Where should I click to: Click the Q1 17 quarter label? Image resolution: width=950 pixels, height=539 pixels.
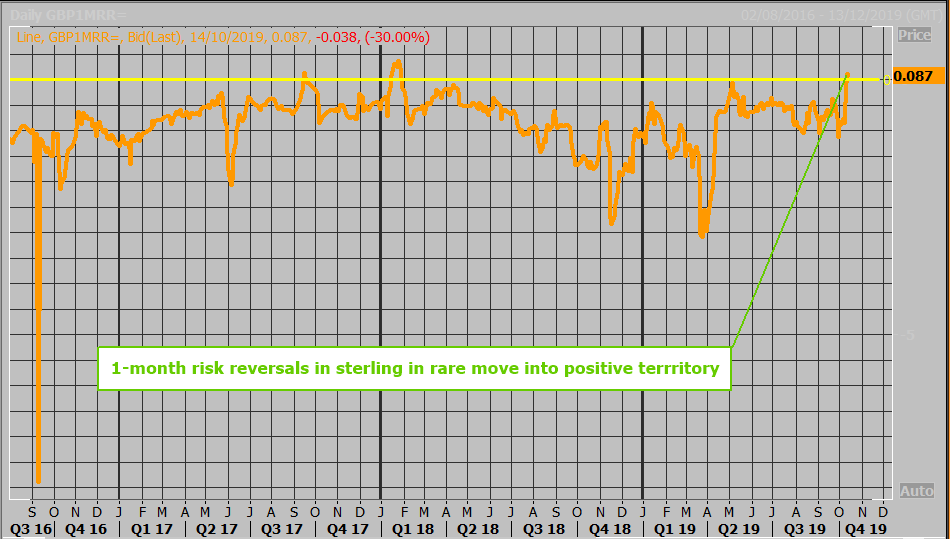pos(151,529)
